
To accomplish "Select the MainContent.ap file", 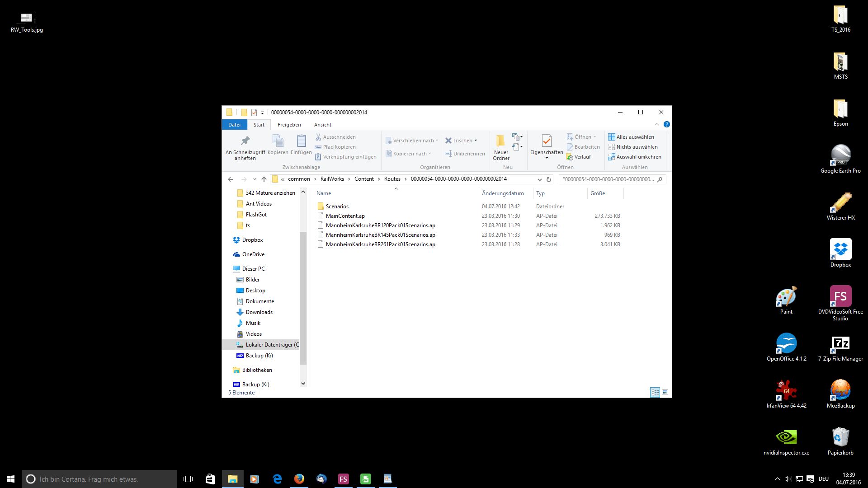I will pyautogui.click(x=345, y=216).
